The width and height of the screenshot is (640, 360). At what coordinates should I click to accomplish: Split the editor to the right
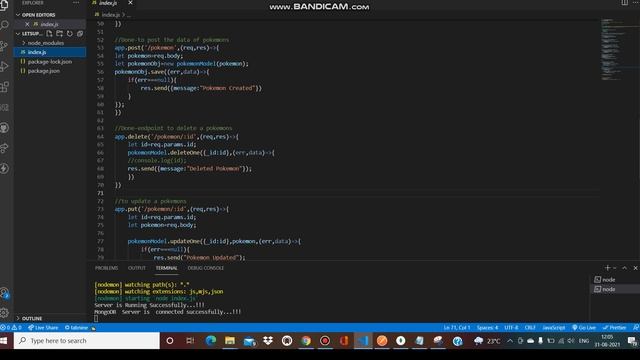tap(624, 3)
